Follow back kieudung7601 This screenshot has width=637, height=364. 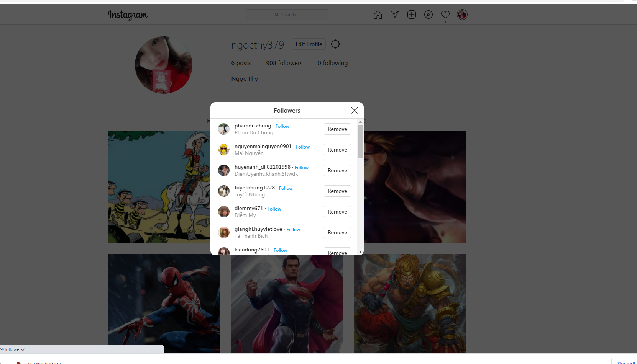(280, 250)
